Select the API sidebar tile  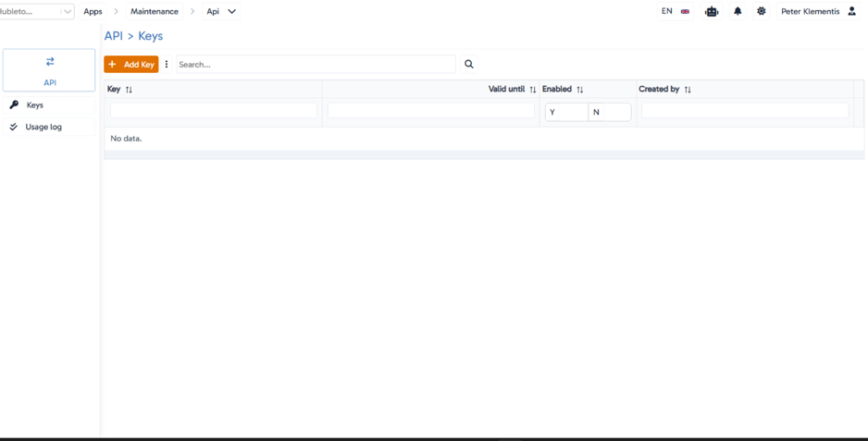pyautogui.click(x=49, y=70)
